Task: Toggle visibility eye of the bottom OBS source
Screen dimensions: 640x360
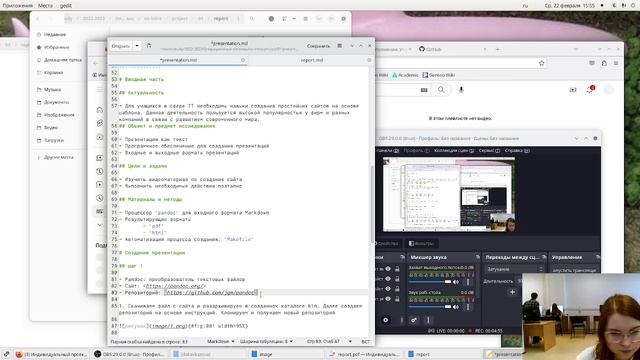Action: point(388,299)
